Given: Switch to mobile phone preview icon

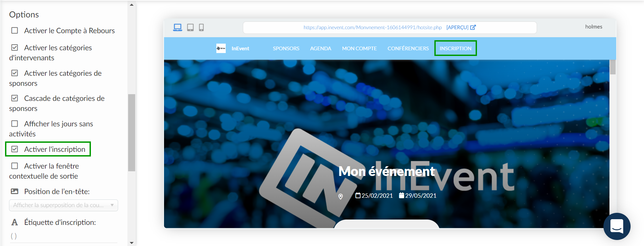Looking at the screenshot, I should coord(201,27).
